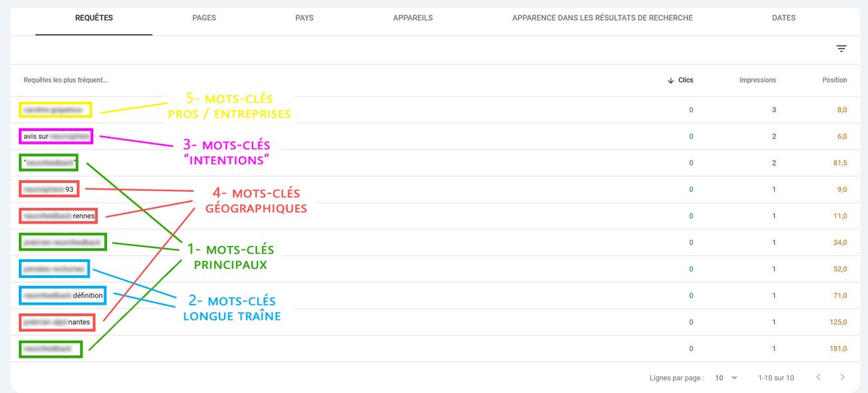
Task: Select the query ending with '93'
Action: point(48,189)
